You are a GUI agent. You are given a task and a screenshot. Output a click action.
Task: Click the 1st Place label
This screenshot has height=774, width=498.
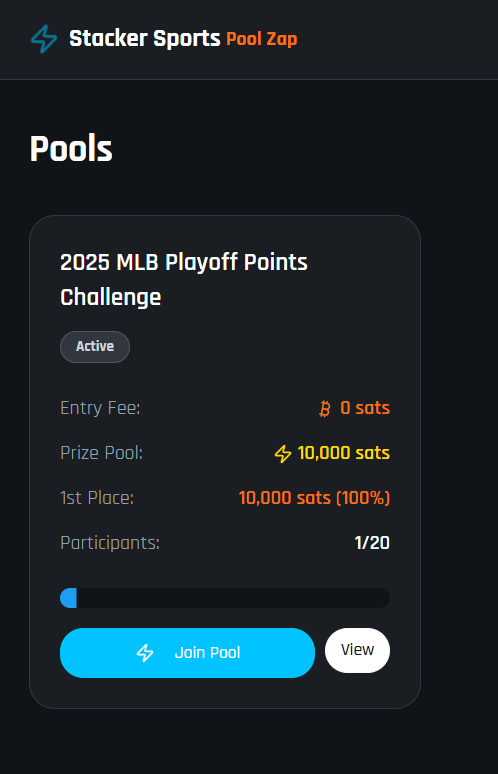pos(97,498)
